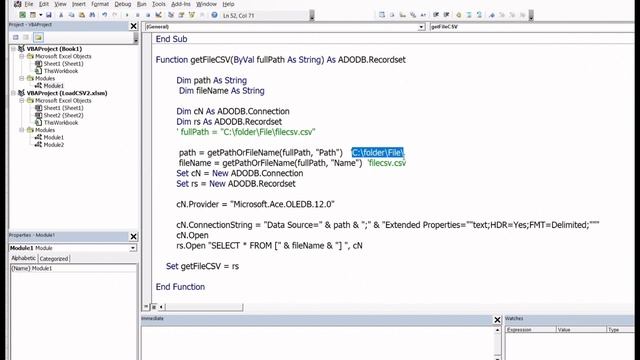Select Sheet2 (Sheet2) in project tree
The height and width of the screenshot is (360, 640).
pyautogui.click(x=63, y=115)
